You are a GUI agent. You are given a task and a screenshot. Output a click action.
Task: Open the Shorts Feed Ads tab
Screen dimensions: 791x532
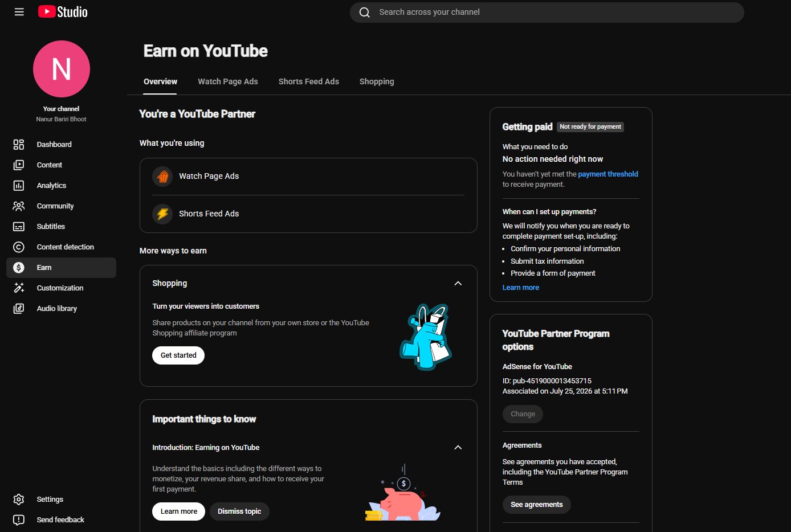[x=309, y=81]
